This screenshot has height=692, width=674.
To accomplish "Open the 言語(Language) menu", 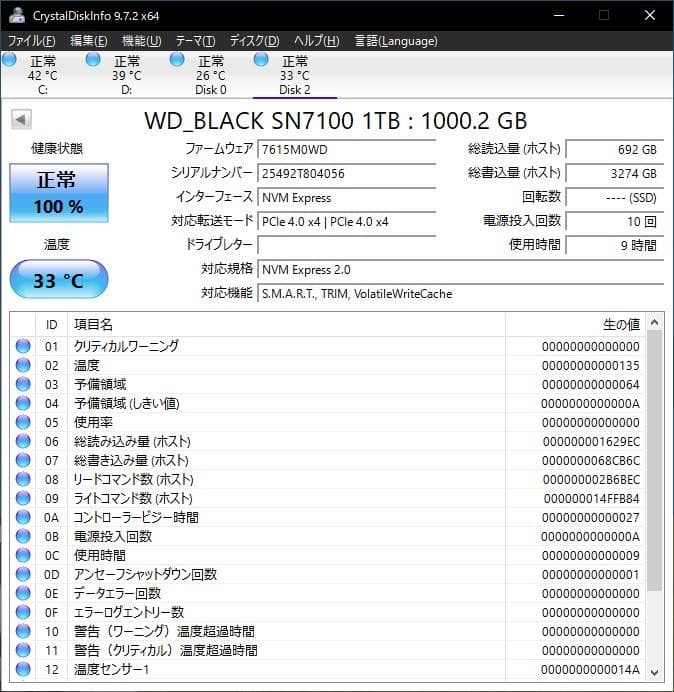I will click(396, 41).
